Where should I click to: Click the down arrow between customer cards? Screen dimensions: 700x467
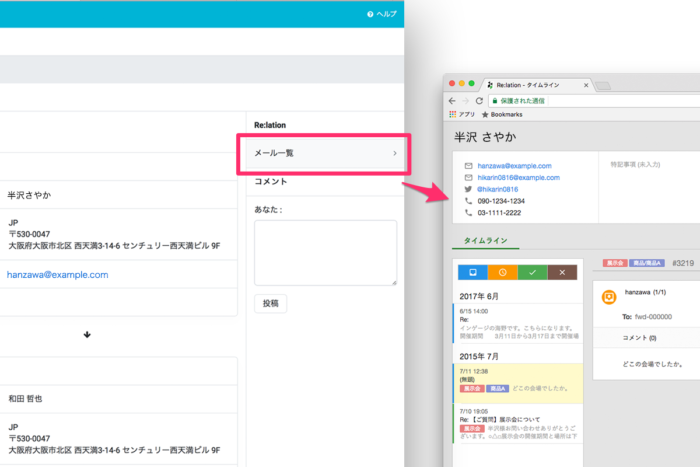[x=87, y=334]
